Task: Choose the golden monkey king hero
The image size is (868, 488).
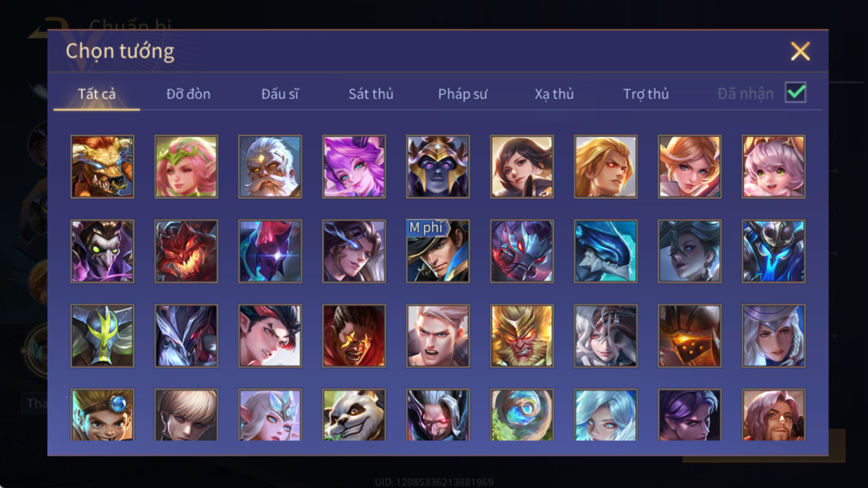Action: click(x=522, y=335)
